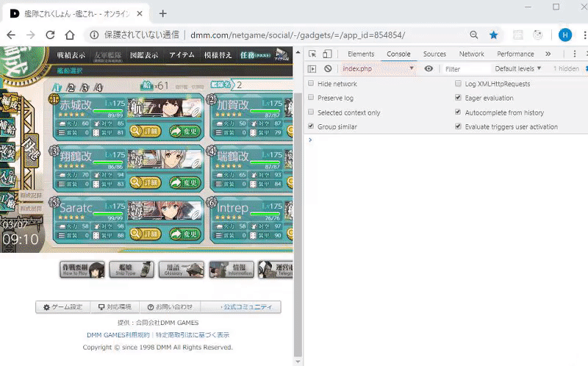The image size is (588, 366).
Task: Open the 図鑑表示 game menu
Action: pos(144,55)
